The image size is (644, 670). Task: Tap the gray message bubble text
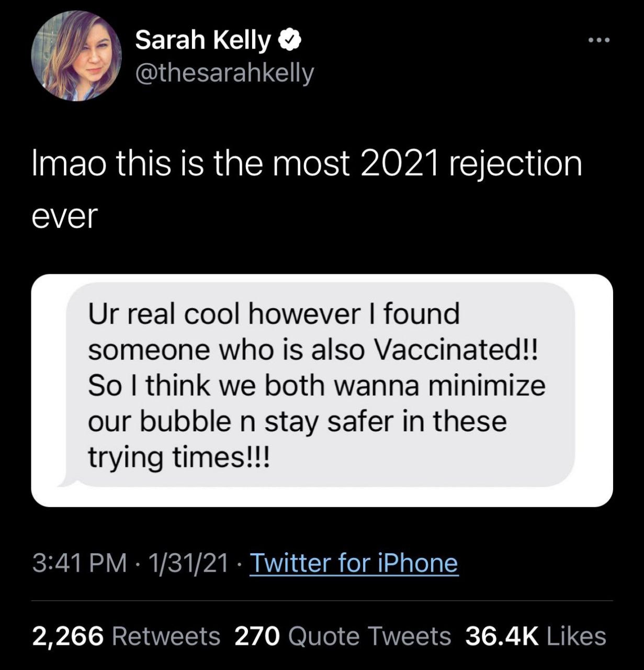pyautogui.click(x=317, y=385)
